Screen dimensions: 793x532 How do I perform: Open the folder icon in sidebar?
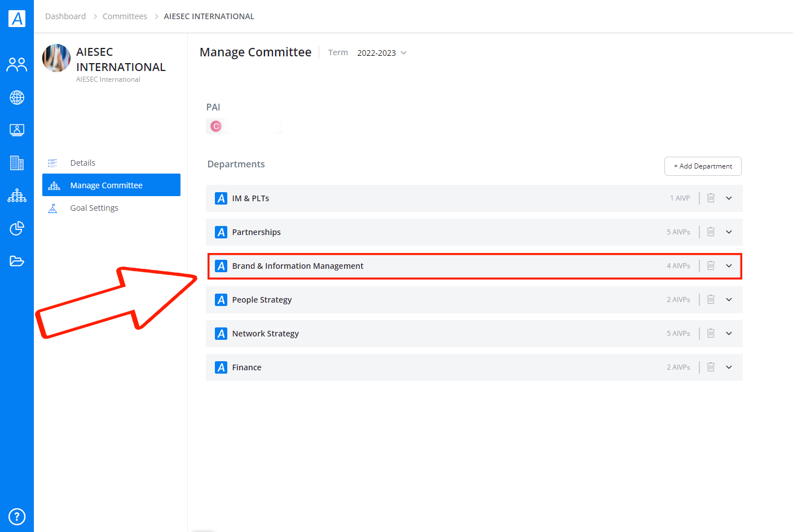(17, 261)
